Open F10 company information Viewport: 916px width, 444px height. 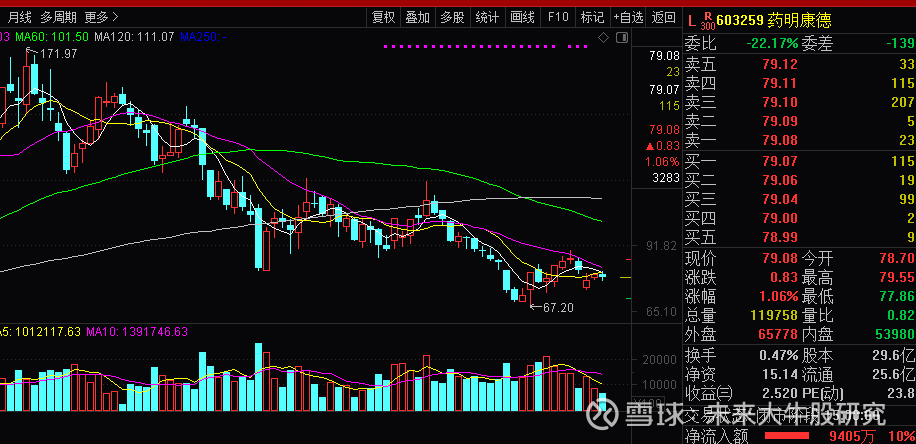558,18
